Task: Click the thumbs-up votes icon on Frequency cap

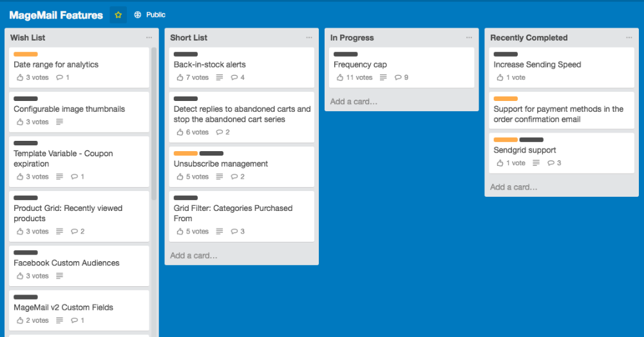Action: (x=340, y=78)
